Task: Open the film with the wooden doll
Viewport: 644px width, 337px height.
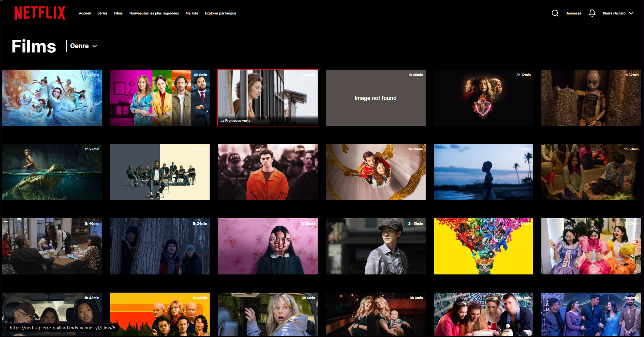Action: coord(591,98)
